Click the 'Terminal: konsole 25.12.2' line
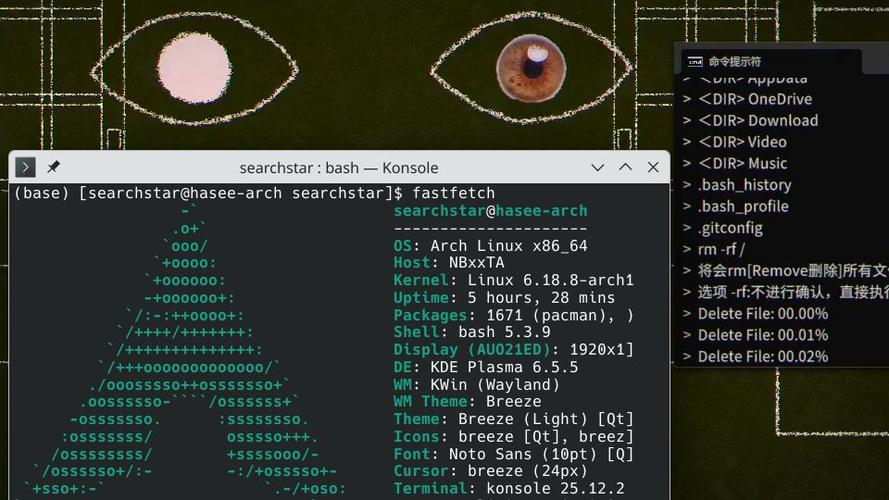The height and width of the screenshot is (500, 889). pos(509,488)
